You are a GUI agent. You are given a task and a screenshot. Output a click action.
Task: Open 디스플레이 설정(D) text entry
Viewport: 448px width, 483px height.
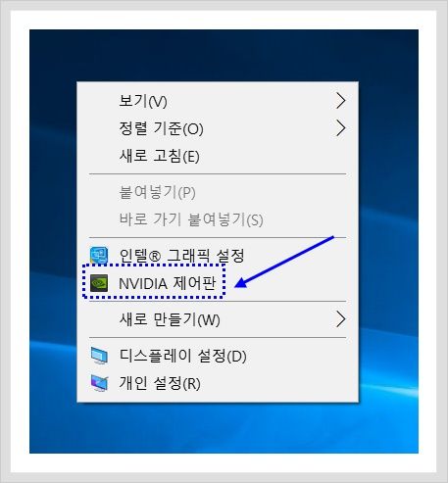coord(182,356)
